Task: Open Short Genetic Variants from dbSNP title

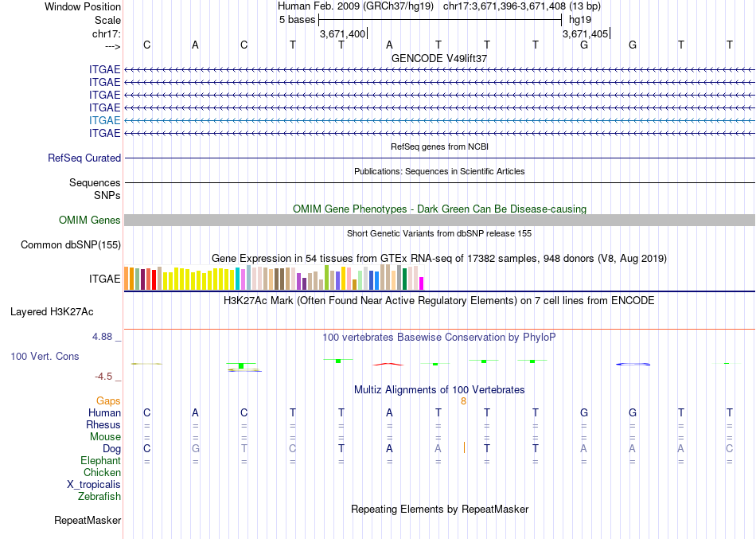Action: tap(439, 233)
